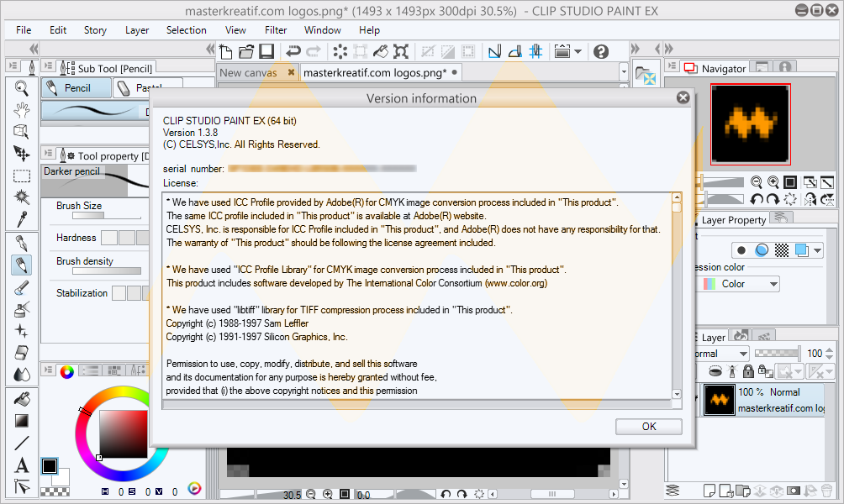Toggle Snap to special ruler
Image resolution: width=844 pixels, height=504 pixels.
click(x=515, y=51)
